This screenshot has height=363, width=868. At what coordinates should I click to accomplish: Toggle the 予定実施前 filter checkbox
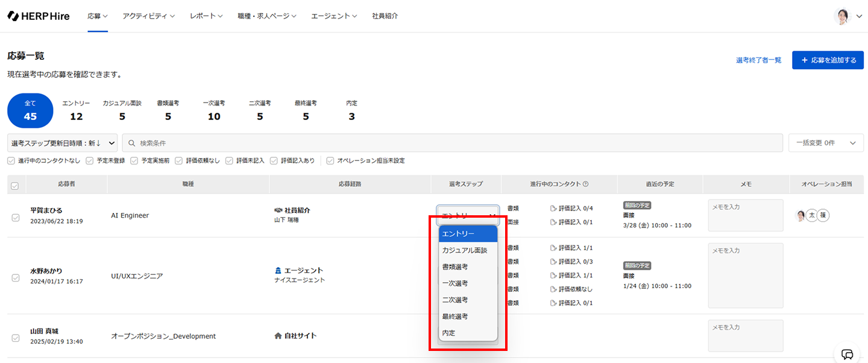[134, 161]
